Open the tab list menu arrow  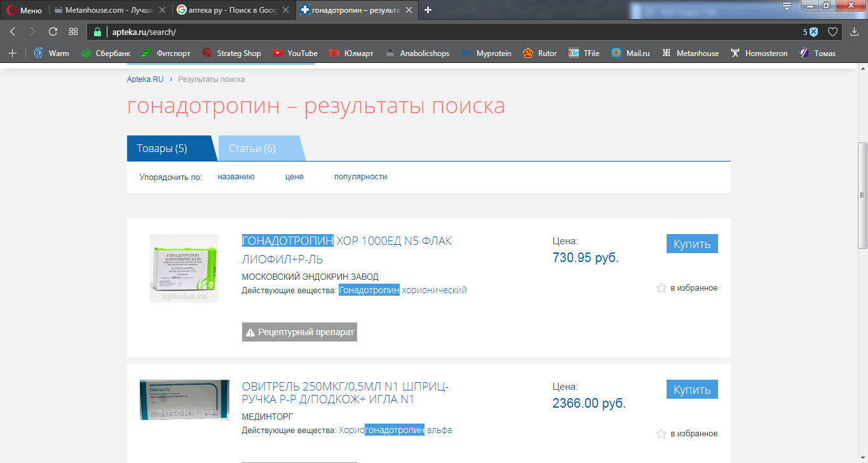[787, 6]
